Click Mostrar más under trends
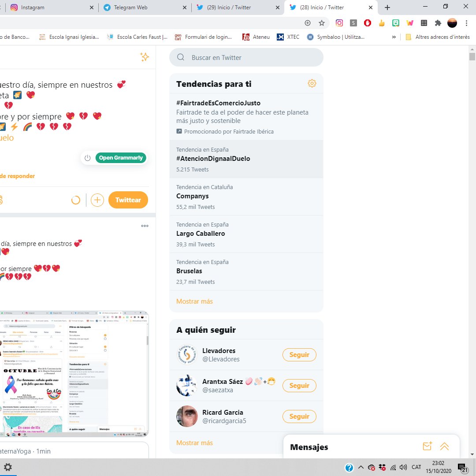Viewport: 476px width, 476px height. 195,301
